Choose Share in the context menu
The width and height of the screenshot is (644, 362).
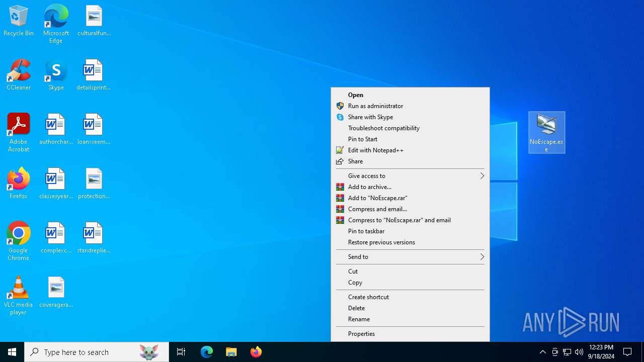coord(410,161)
